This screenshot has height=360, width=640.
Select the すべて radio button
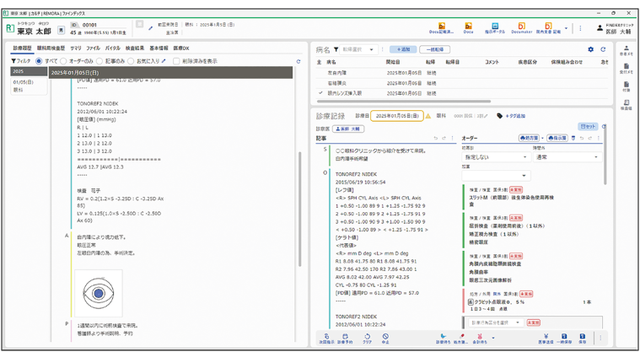tap(39, 61)
